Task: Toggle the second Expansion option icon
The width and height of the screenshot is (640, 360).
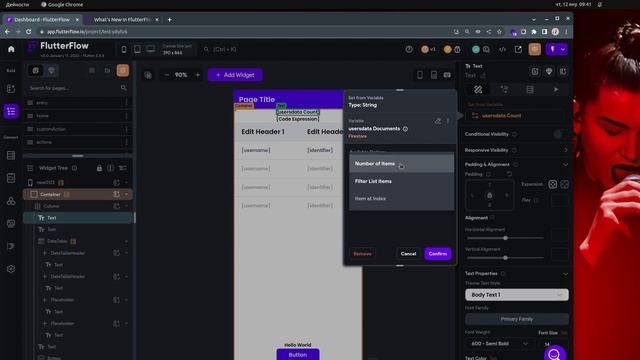Action: 564,184
